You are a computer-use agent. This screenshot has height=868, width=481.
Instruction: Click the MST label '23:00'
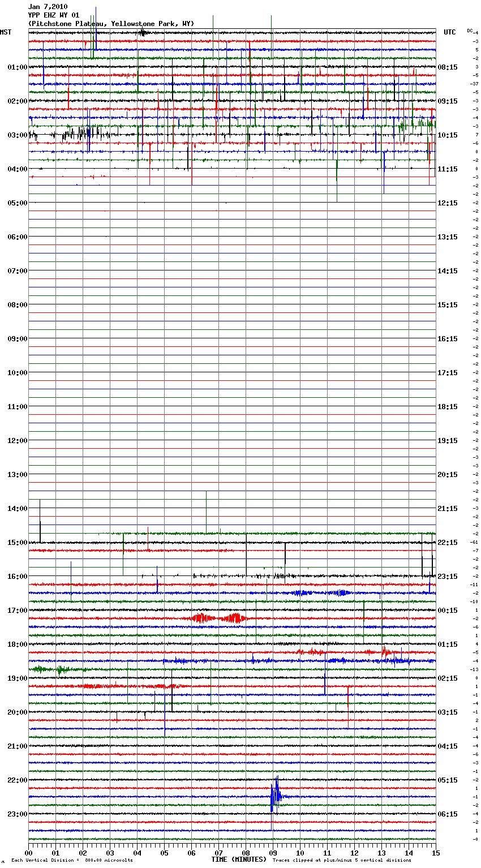click(x=18, y=814)
